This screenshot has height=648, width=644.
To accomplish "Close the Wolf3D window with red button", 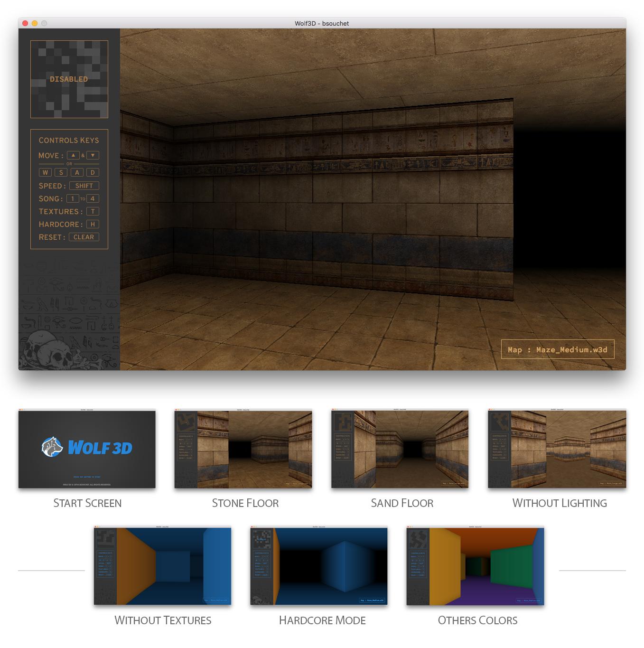I will [x=25, y=23].
